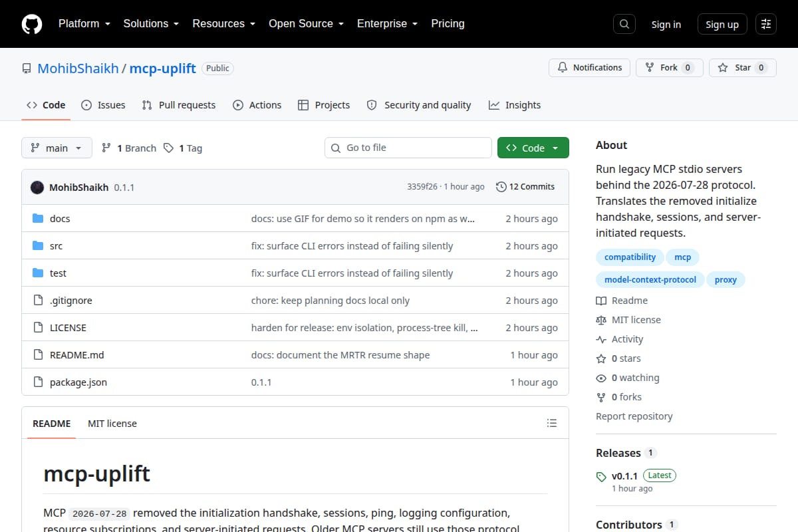This screenshot has width=798, height=532.
Task: Open the Resources dropdown menu
Action: click(x=224, y=24)
